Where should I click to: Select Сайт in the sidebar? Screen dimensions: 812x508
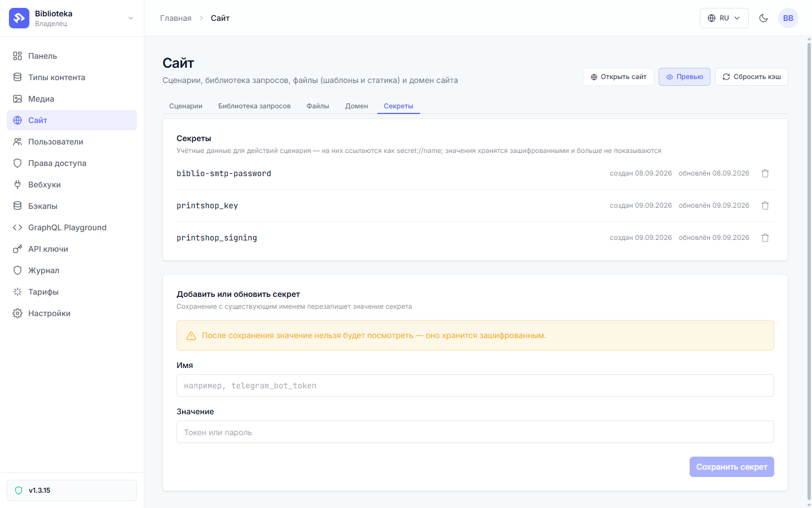(72, 120)
